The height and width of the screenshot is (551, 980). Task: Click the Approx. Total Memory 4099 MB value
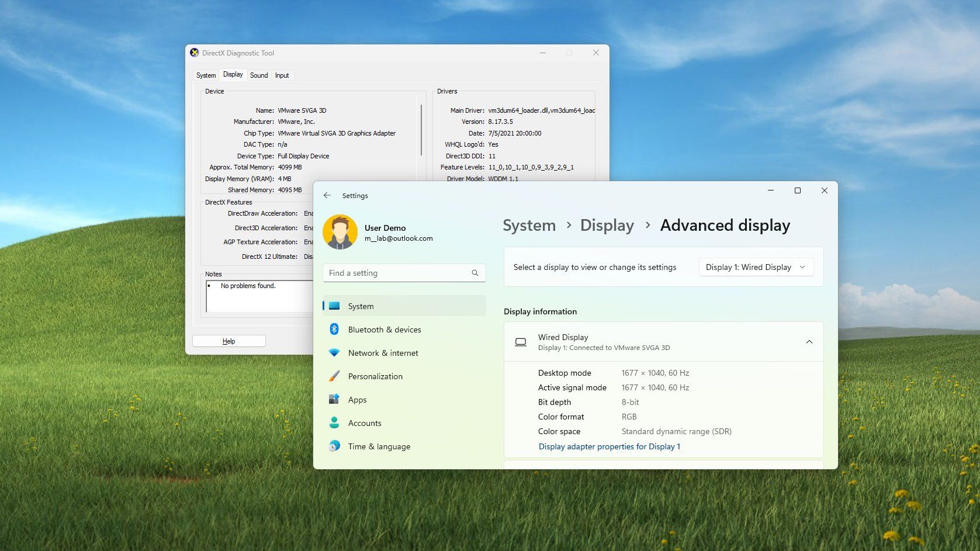click(x=290, y=167)
